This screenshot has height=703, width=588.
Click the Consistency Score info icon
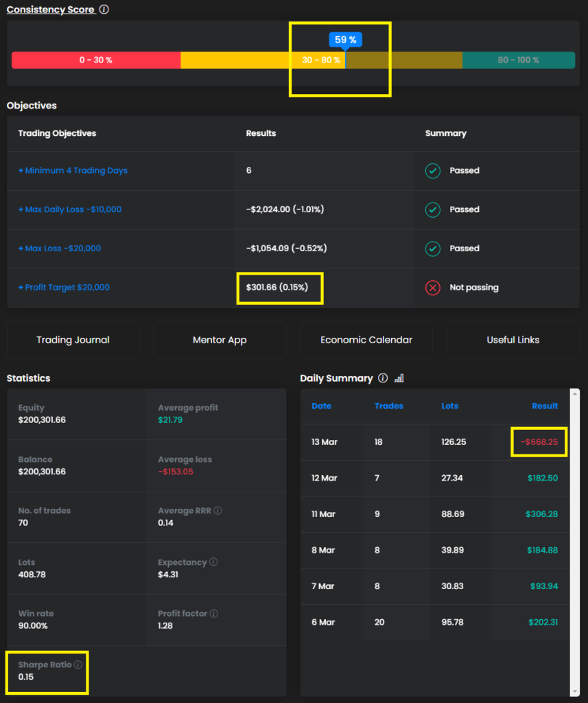[104, 10]
